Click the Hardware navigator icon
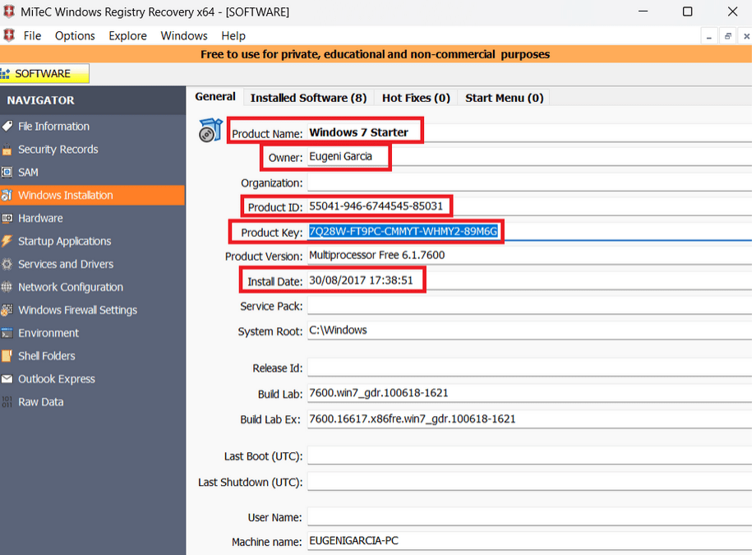This screenshot has width=756, height=555. [7, 218]
